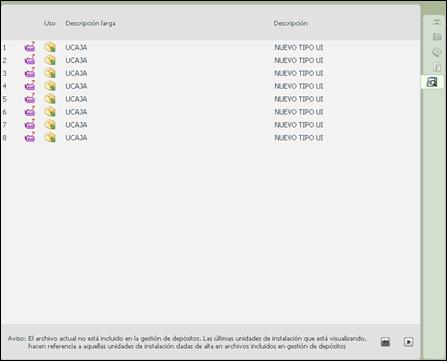The image size is (447, 361).
Task: Open the tag-shaped sidebar tab icon
Action: point(437,52)
